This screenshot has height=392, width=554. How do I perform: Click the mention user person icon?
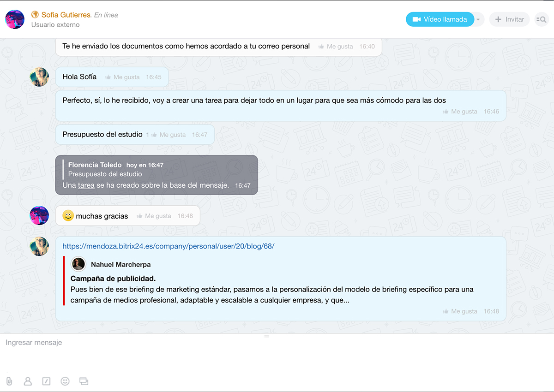(x=28, y=381)
